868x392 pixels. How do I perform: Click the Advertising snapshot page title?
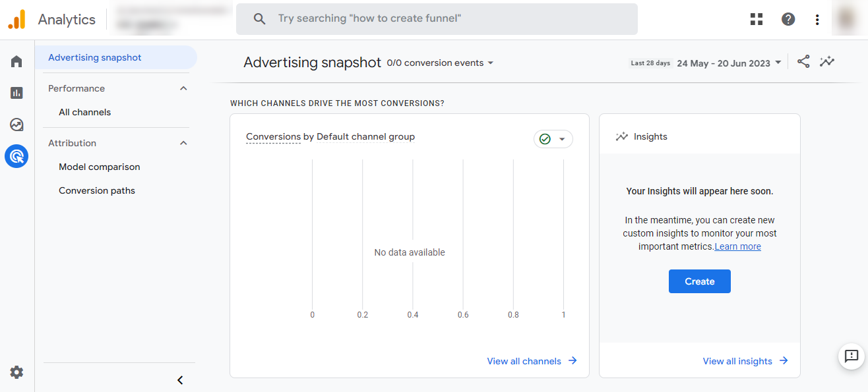(x=313, y=63)
